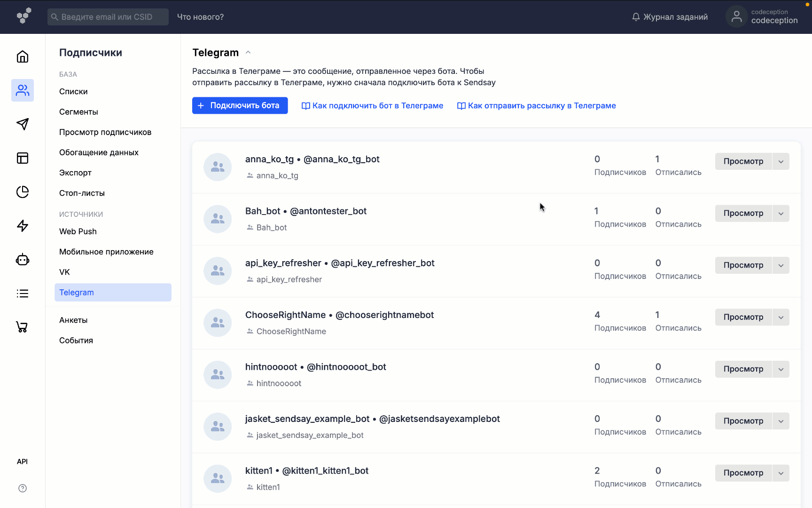Collapse the Telegram section header chevron
Viewport: 812px width, 508px height.
pos(248,53)
